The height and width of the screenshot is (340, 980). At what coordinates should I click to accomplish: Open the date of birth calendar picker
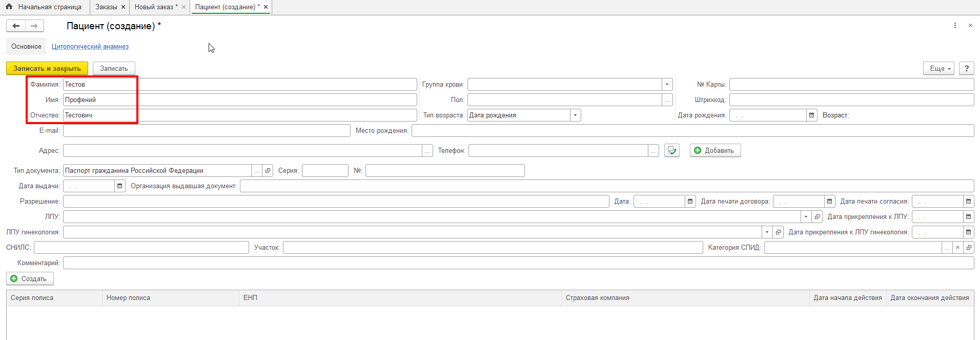[811, 115]
